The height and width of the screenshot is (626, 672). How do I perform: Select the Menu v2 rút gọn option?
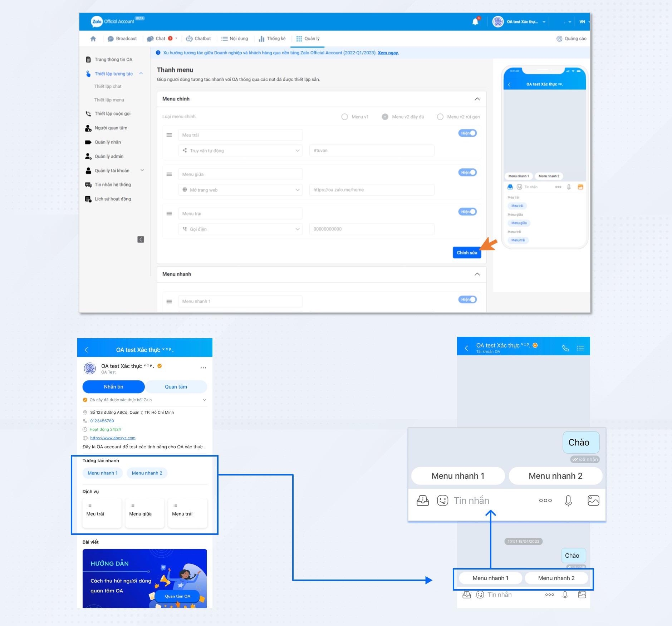(x=440, y=117)
